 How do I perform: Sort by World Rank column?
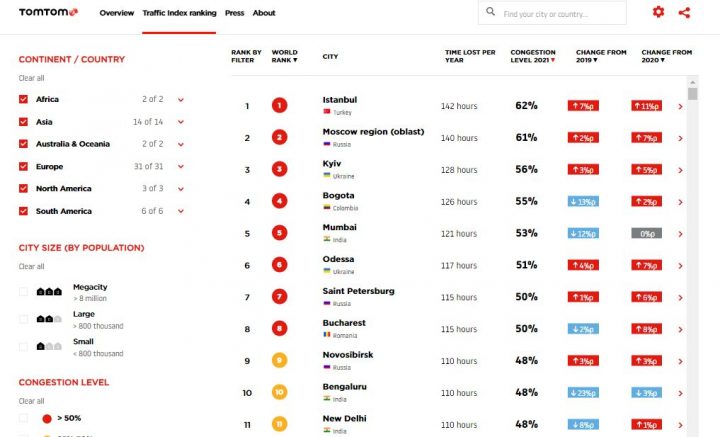(285, 56)
